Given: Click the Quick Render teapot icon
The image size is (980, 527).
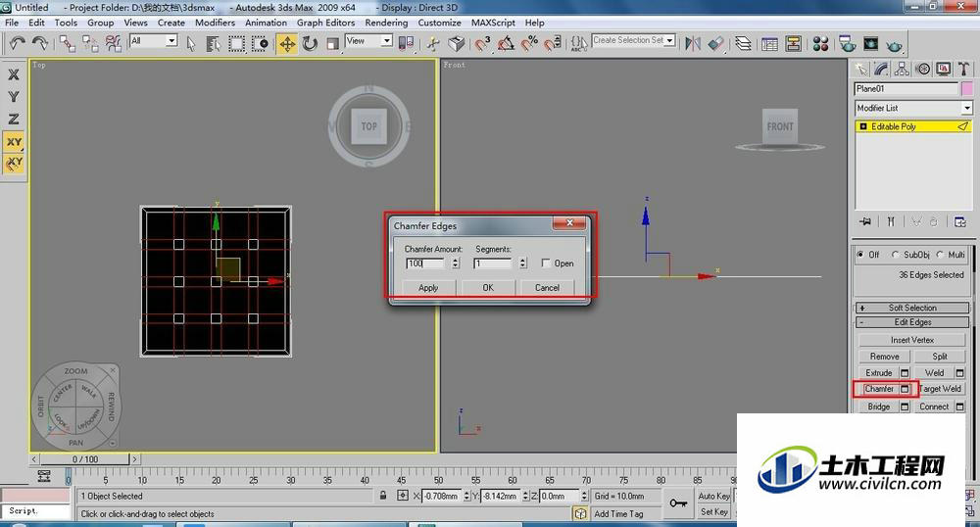Looking at the screenshot, I should coord(895,45).
